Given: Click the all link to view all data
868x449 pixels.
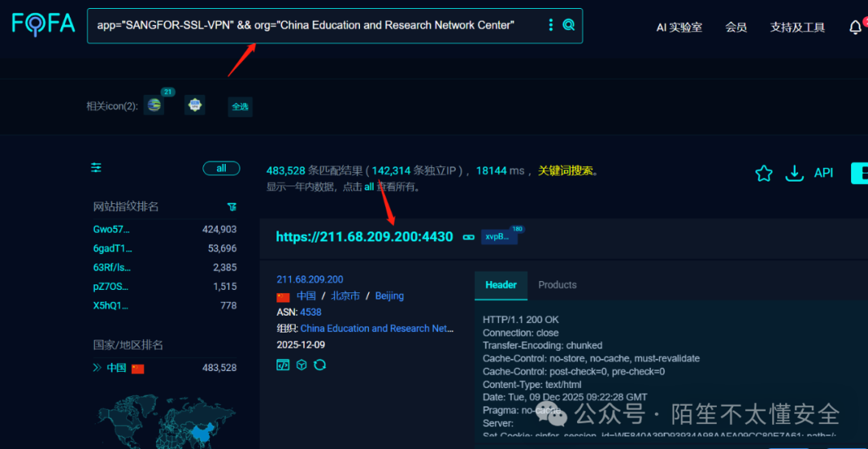Looking at the screenshot, I should (x=369, y=187).
